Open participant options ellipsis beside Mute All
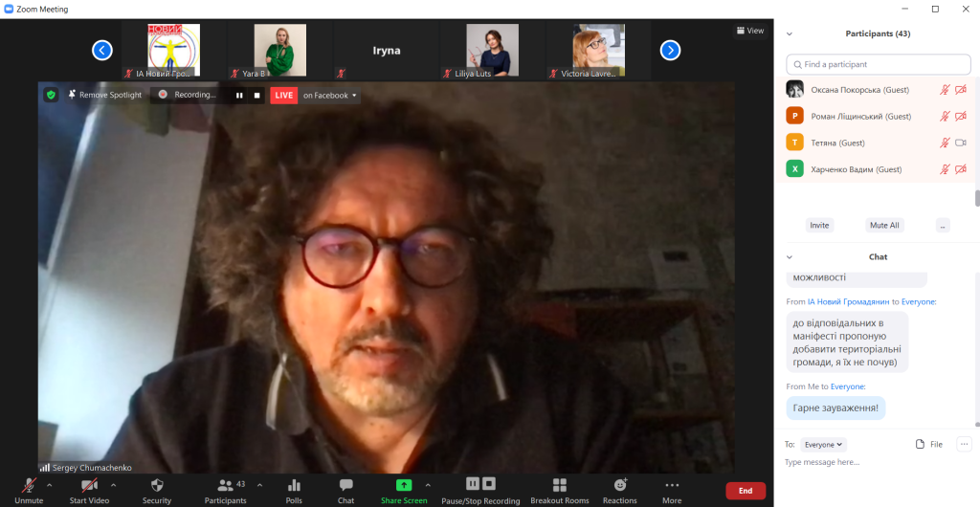The width and height of the screenshot is (980, 507). point(943,226)
